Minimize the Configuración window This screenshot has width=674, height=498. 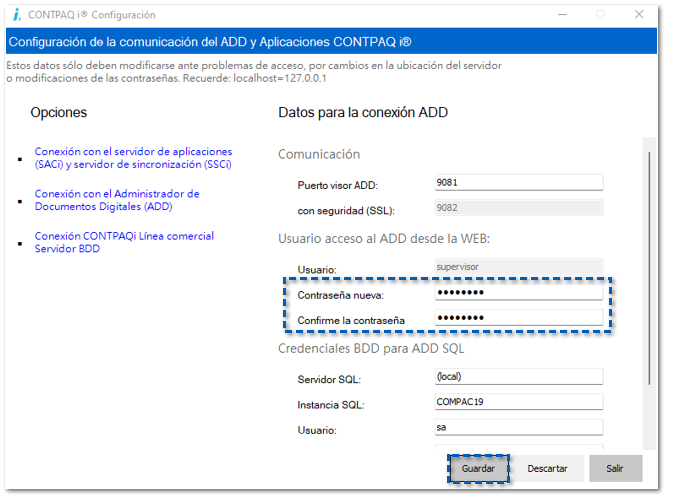[x=562, y=15]
